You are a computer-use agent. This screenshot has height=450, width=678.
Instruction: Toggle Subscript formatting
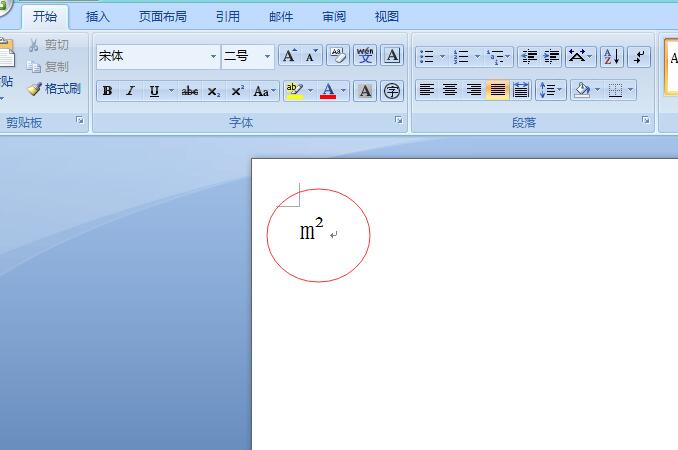coord(214,91)
